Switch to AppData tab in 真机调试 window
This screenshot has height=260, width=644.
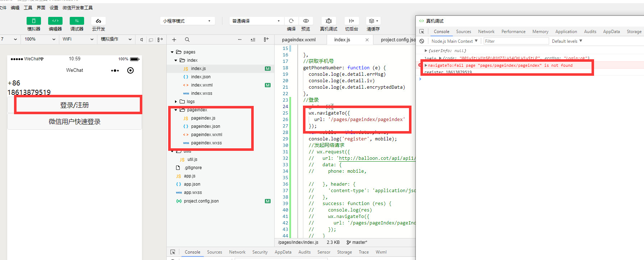[611, 32]
